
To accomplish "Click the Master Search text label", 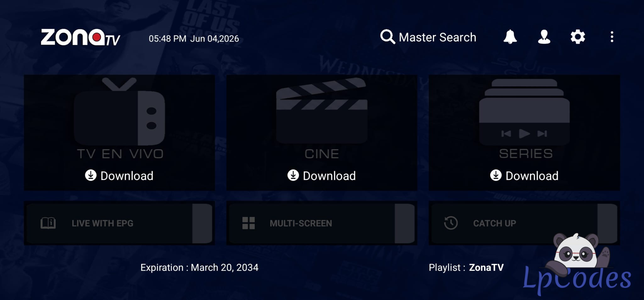I will coord(437,37).
